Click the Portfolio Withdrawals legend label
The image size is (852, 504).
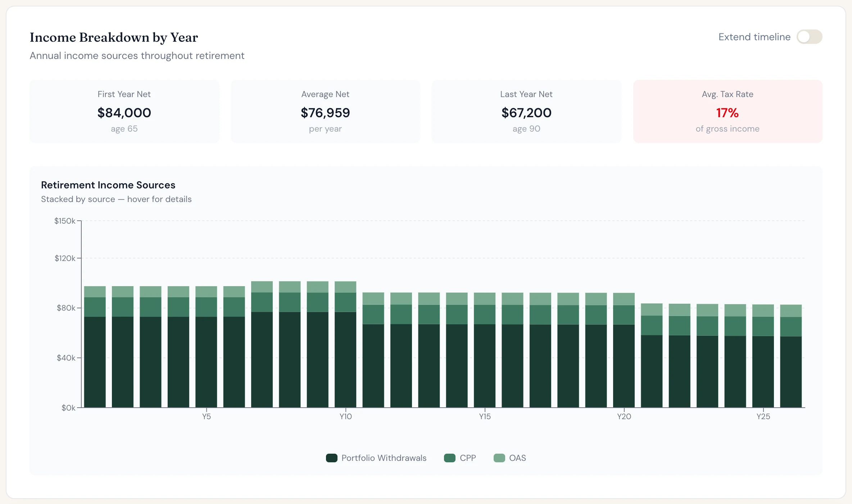[384, 458]
